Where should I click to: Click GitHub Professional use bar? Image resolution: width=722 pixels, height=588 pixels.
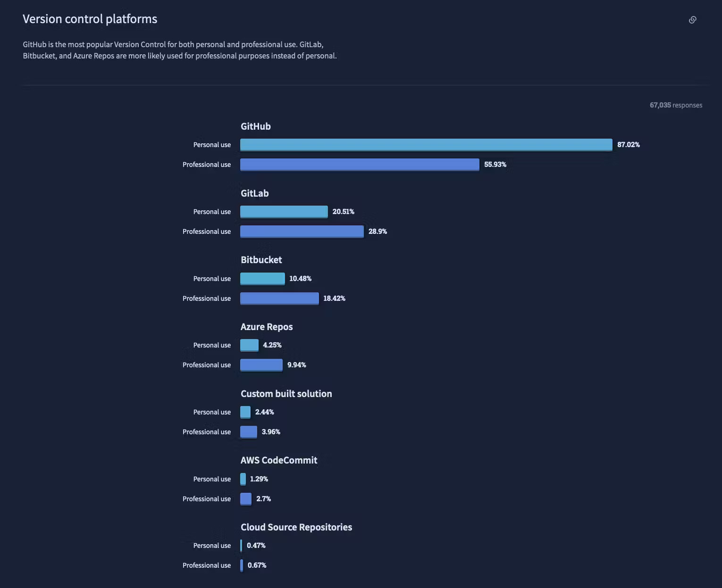(360, 165)
